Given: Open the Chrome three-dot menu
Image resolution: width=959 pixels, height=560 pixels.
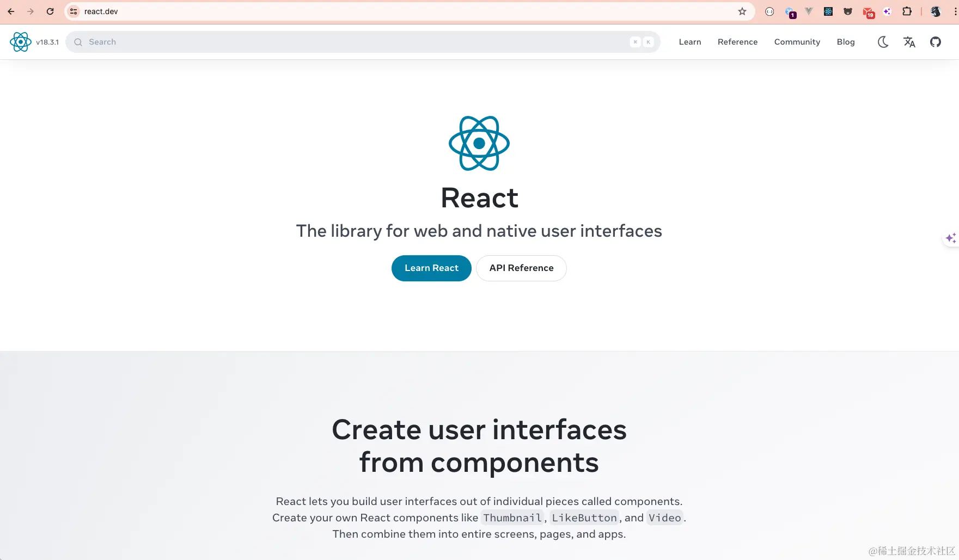Looking at the screenshot, I should [955, 11].
